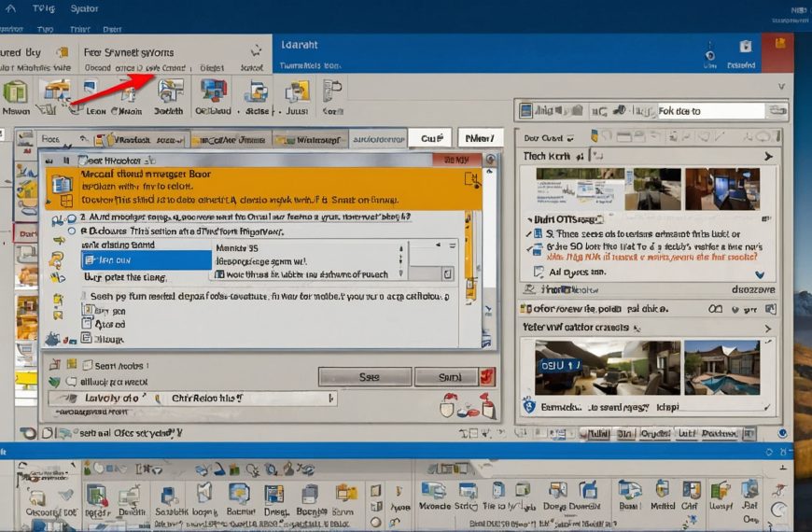Tick the 'Dllouıg' checkbox

[87, 338]
